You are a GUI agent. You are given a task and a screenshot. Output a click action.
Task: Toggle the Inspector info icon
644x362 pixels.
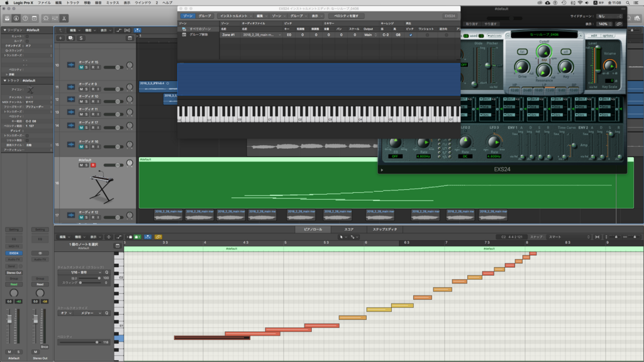click(16, 18)
